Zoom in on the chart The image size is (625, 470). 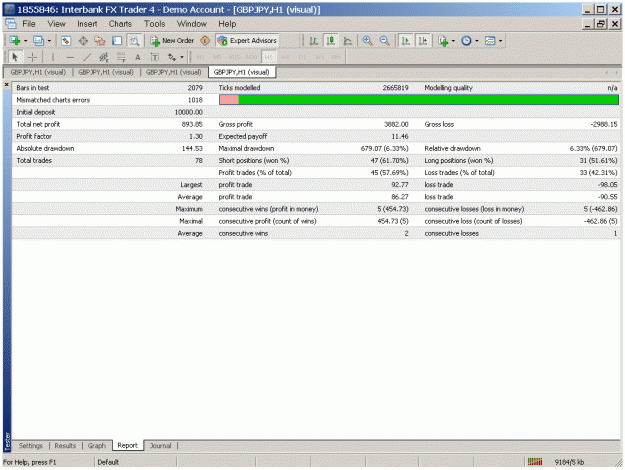[x=368, y=41]
